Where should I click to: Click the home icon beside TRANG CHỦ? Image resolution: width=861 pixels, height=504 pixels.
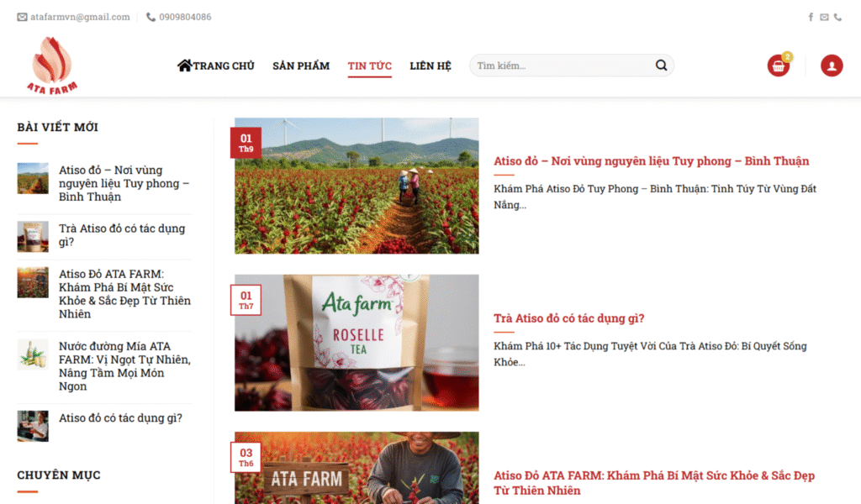pyautogui.click(x=184, y=66)
